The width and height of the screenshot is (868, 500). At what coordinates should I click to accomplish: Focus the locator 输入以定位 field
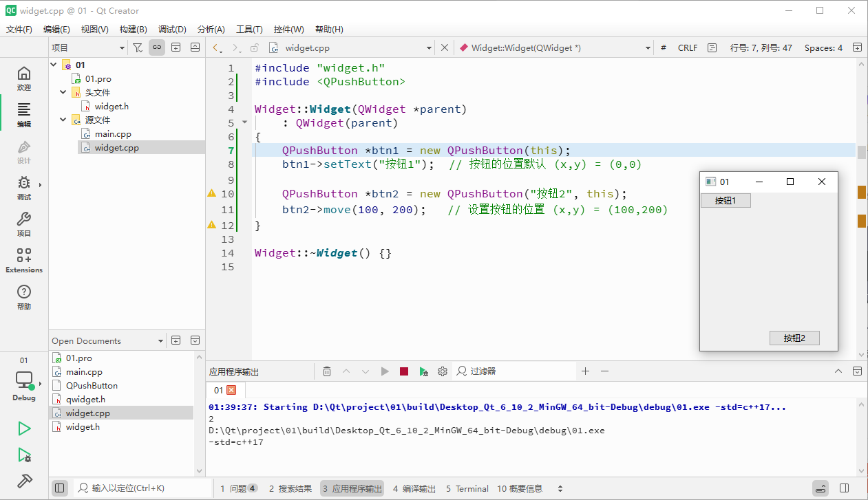142,488
